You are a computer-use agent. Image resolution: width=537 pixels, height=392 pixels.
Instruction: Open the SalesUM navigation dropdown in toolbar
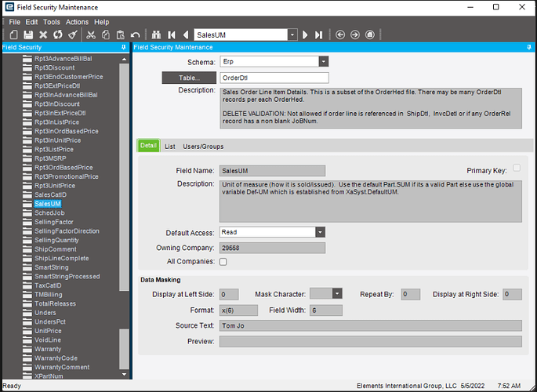click(x=292, y=35)
